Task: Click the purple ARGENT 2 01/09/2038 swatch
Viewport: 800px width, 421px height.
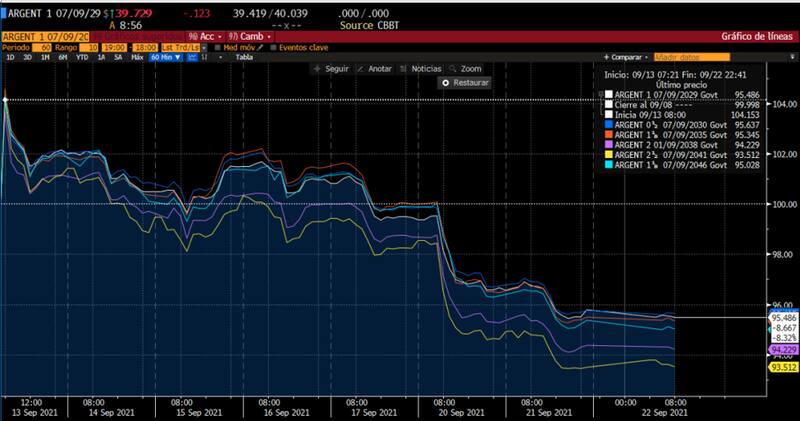Action: click(606, 143)
